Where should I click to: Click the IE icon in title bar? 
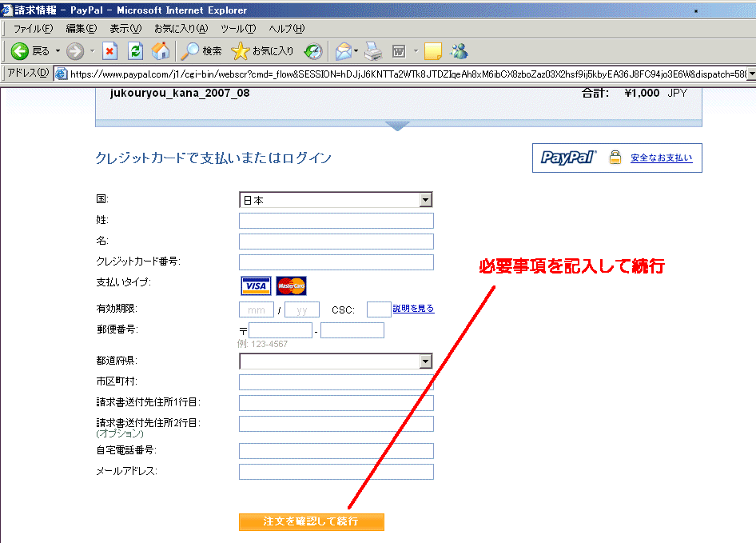tap(6, 10)
